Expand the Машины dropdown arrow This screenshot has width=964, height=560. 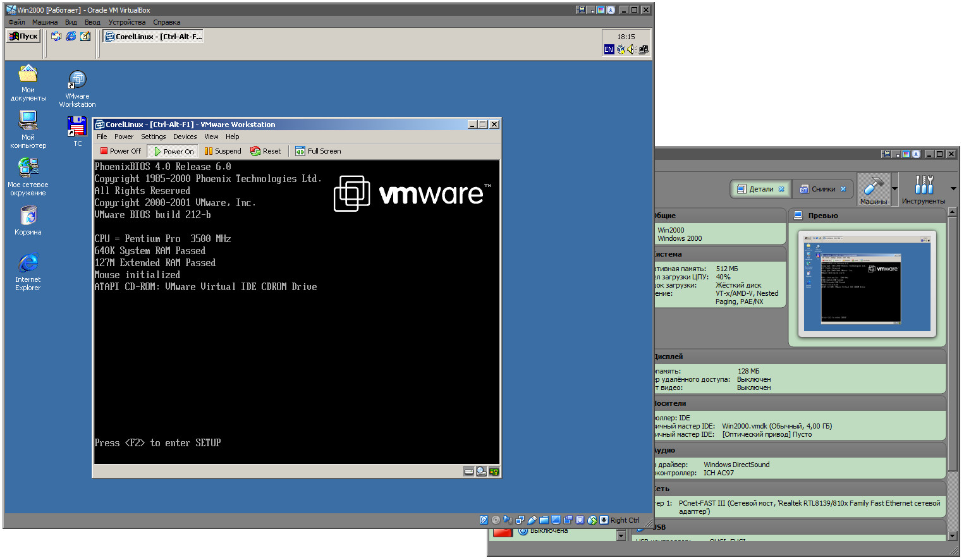click(894, 189)
